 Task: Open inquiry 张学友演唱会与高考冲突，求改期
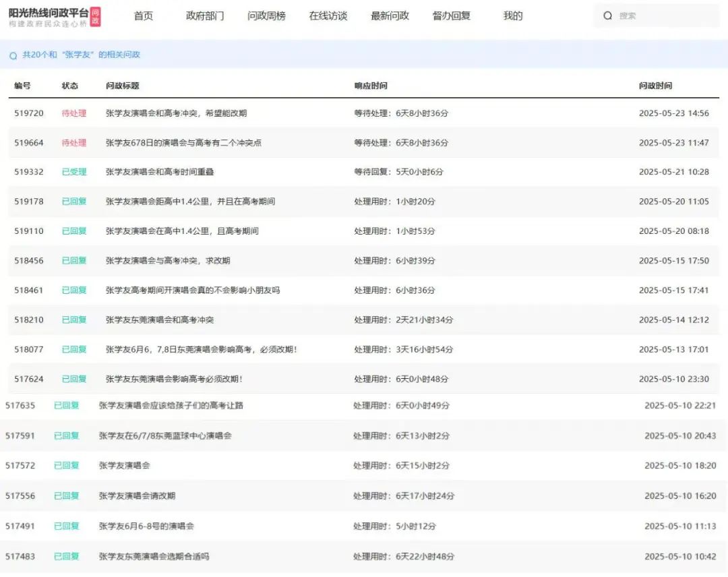[x=168, y=260]
